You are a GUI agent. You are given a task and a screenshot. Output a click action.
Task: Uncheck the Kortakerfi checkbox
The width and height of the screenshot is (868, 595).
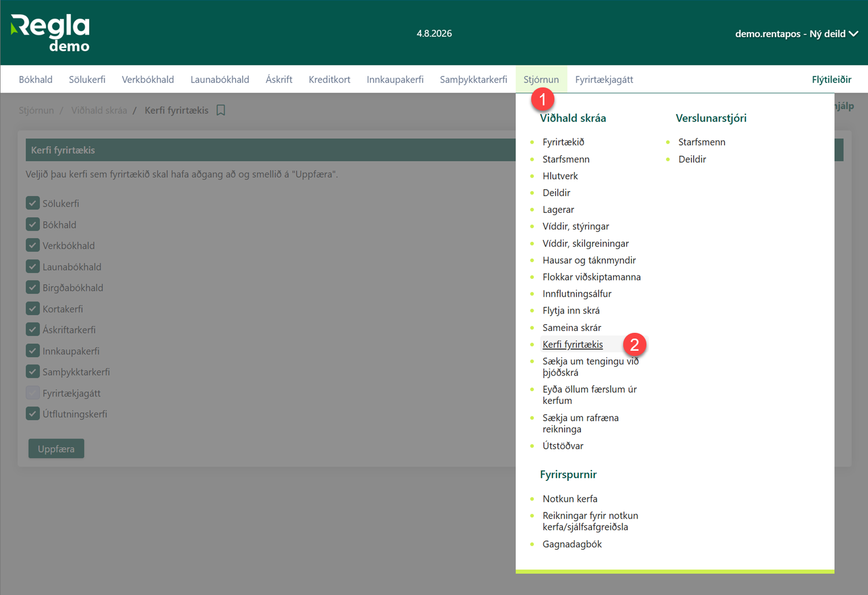(x=32, y=308)
